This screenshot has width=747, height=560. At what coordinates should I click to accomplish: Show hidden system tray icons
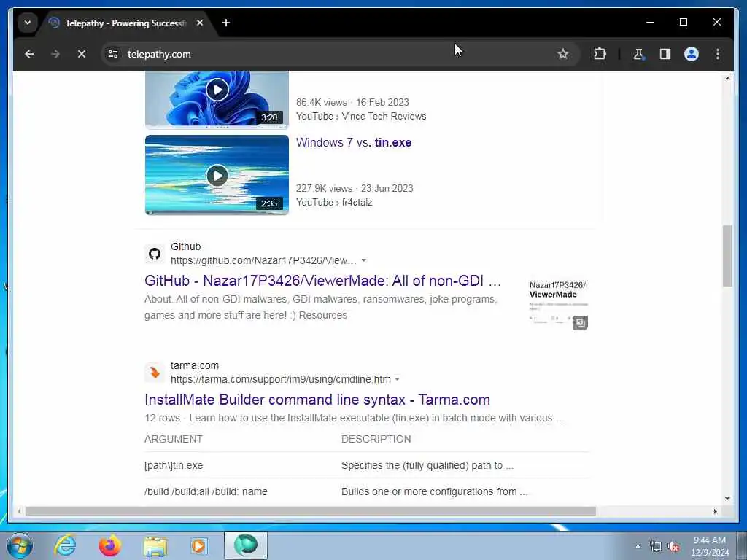coord(638,546)
